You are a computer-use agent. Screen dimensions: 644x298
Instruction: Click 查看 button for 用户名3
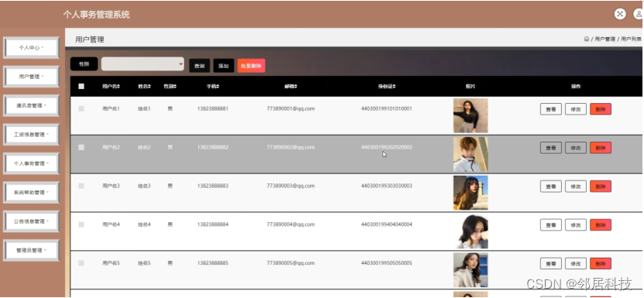551,187
